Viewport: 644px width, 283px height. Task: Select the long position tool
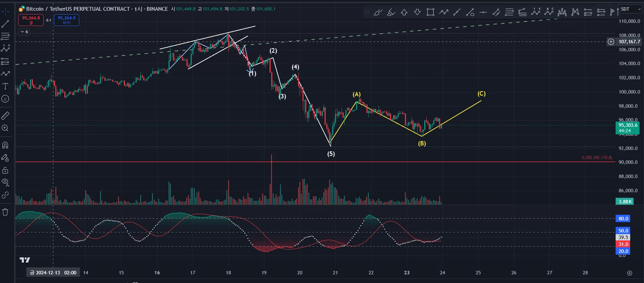(x=588, y=12)
